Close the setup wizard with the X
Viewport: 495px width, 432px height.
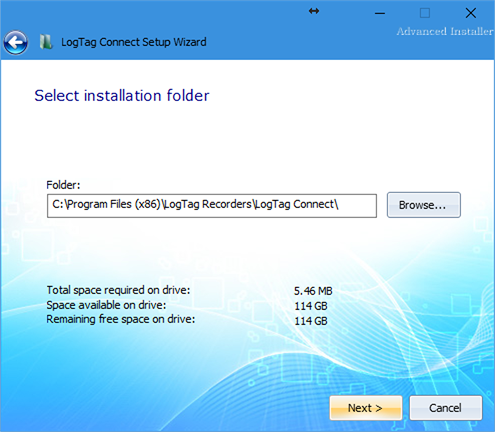click(471, 13)
